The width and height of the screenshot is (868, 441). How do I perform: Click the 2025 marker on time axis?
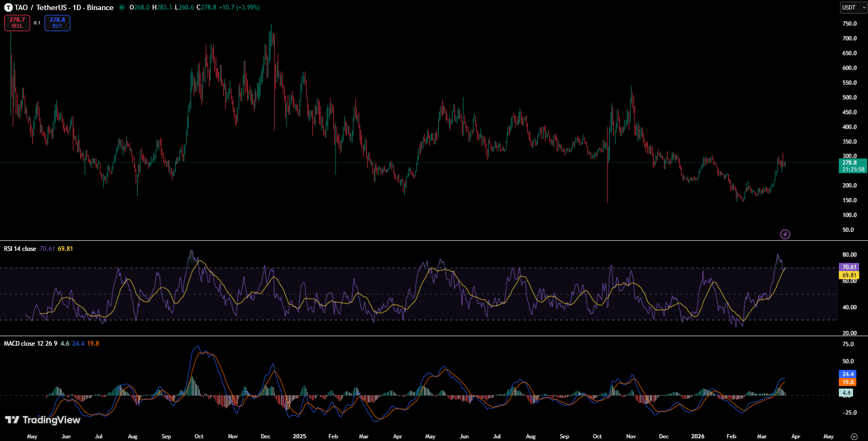pyautogui.click(x=300, y=436)
